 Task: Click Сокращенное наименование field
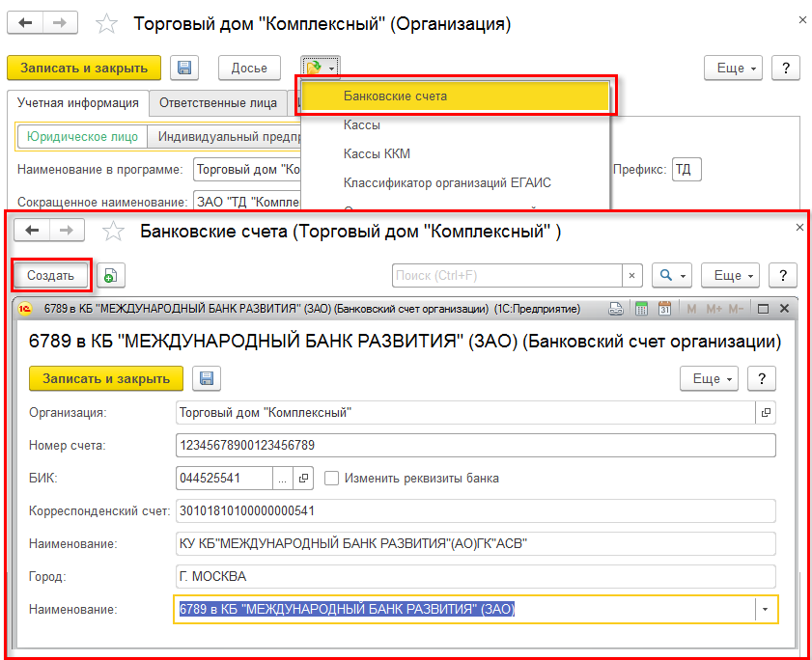(x=247, y=202)
